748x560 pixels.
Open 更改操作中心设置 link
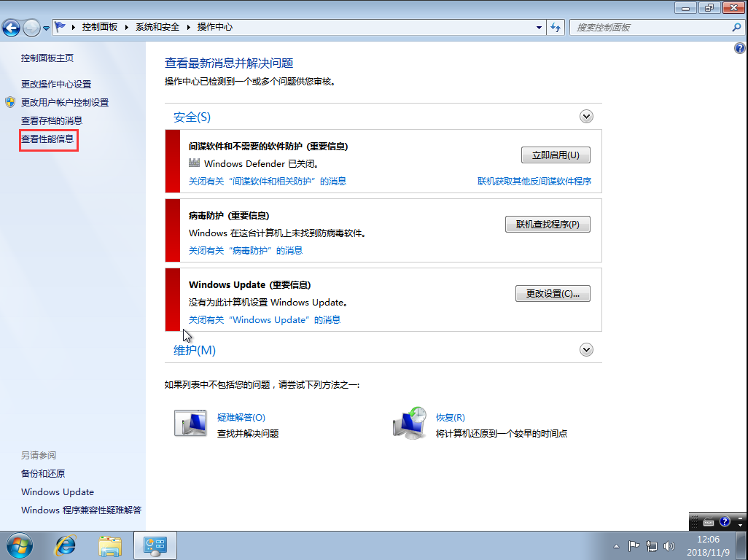click(x=56, y=85)
